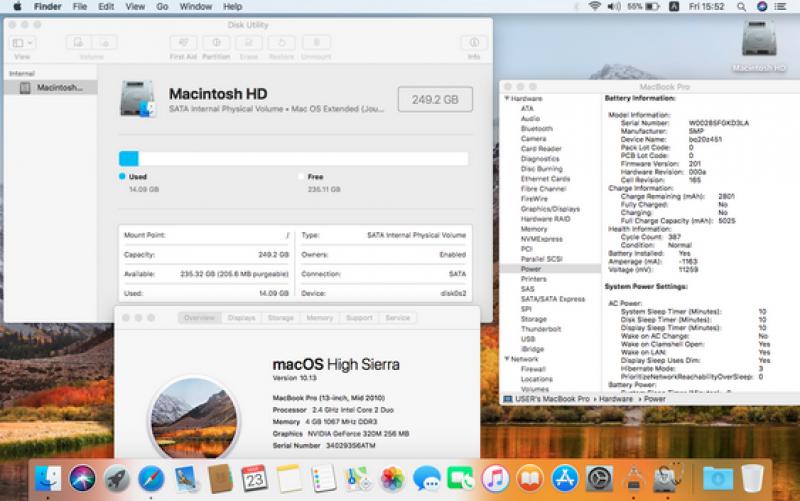Open the Trash in the Dock
Viewport: 800px width, 501px height.
(x=752, y=479)
